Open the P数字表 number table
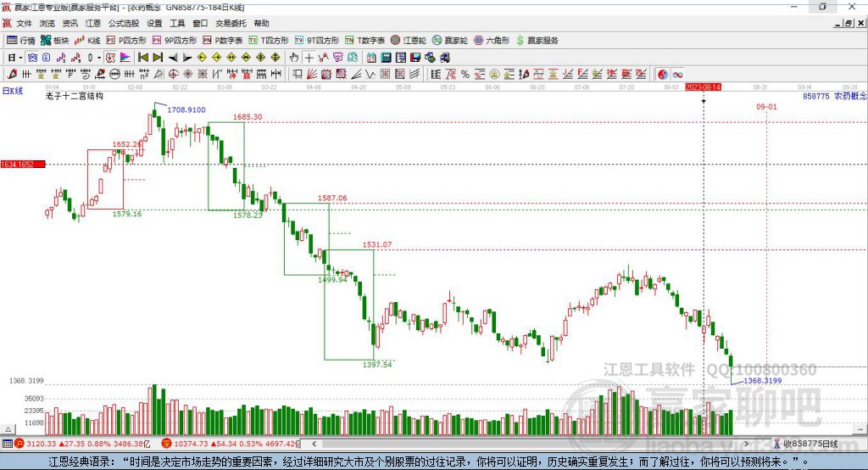868x470 pixels. [x=223, y=41]
